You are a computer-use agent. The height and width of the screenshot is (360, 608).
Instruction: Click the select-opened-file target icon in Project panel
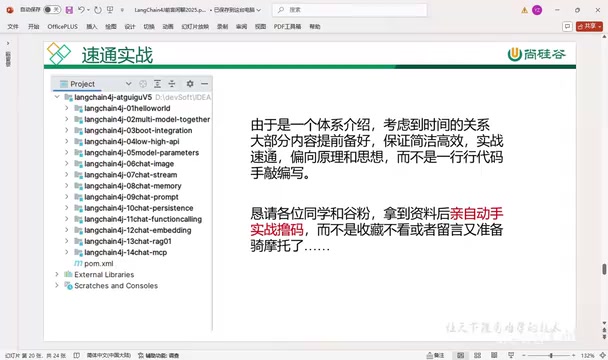coord(143,84)
